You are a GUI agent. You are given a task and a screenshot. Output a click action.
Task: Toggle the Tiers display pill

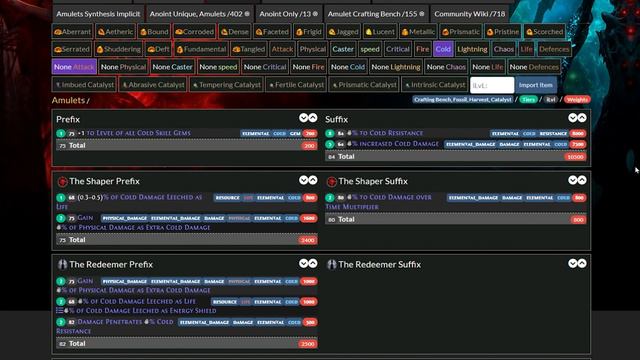pos(528,100)
